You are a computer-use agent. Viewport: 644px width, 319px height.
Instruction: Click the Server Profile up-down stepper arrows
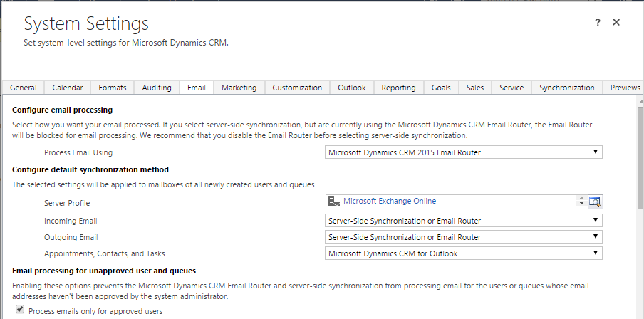click(x=581, y=201)
